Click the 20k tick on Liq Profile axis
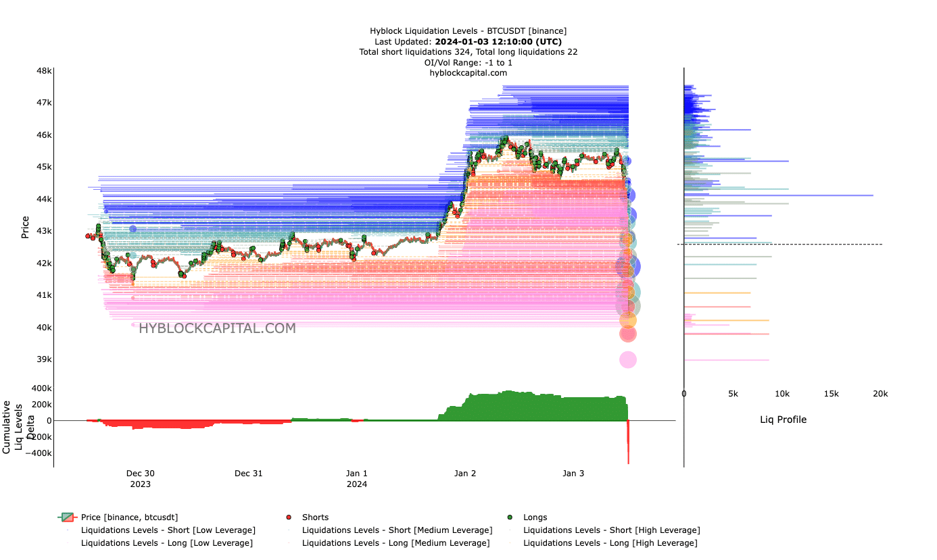 point(880,394)
